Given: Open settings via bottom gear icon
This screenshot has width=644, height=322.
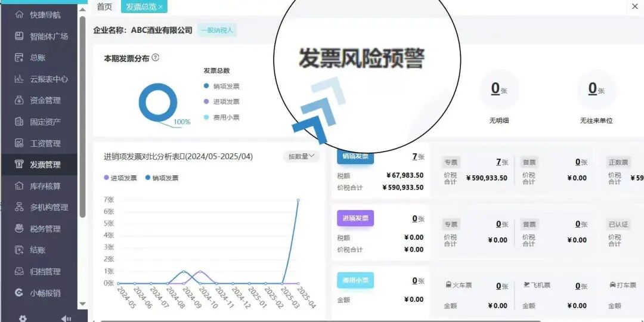Looking at the screenshot, I should 23,318.
